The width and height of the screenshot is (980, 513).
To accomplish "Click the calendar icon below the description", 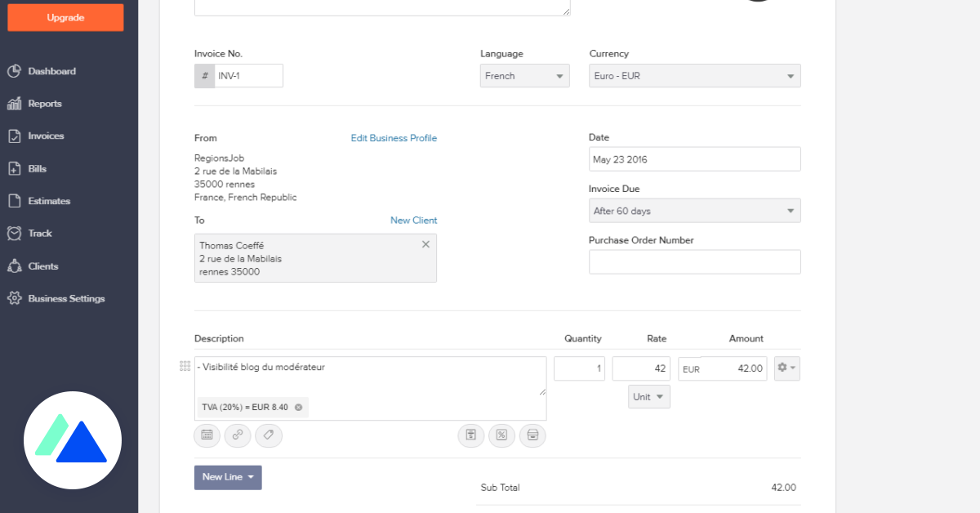I will coord(207,435).
